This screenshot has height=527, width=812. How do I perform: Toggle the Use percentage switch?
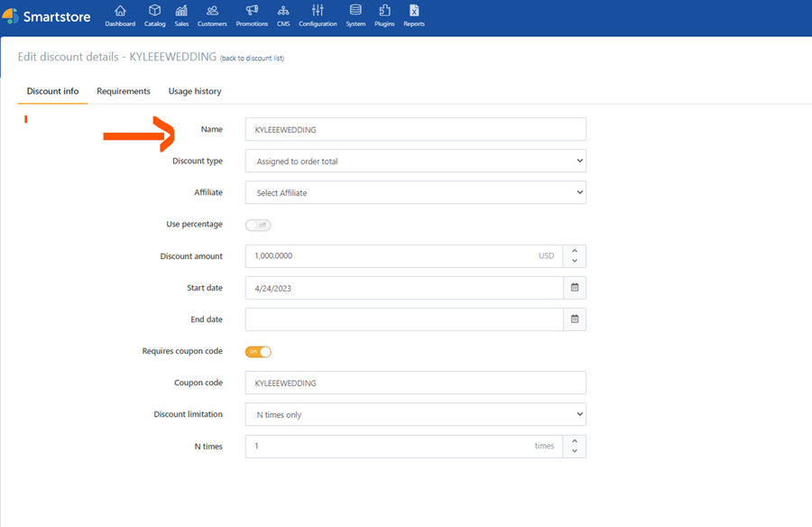[258, 225]
